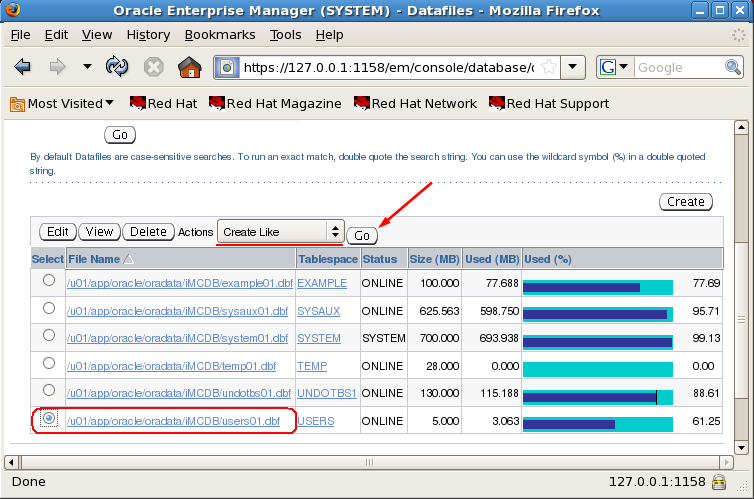Image resolution: width=754 pixels, height=499 pixels.
Task: Click the Firefox Back arrow
Action: (23, 67)
